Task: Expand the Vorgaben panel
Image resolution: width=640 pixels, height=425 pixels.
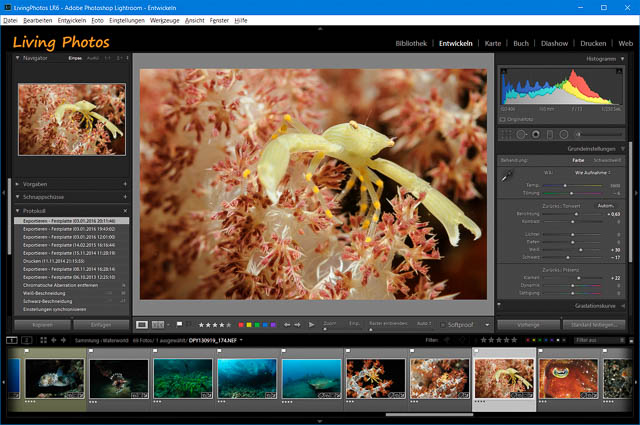Action: point(18,184)
